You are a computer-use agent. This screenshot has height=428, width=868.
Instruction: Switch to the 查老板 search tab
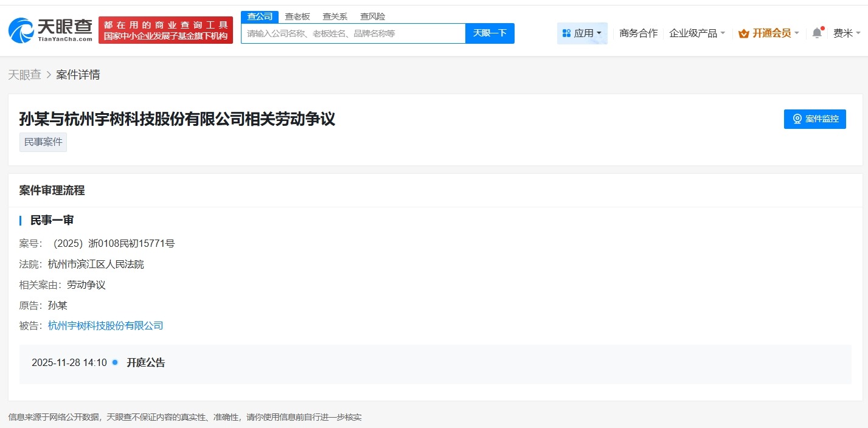pos(297,16)
